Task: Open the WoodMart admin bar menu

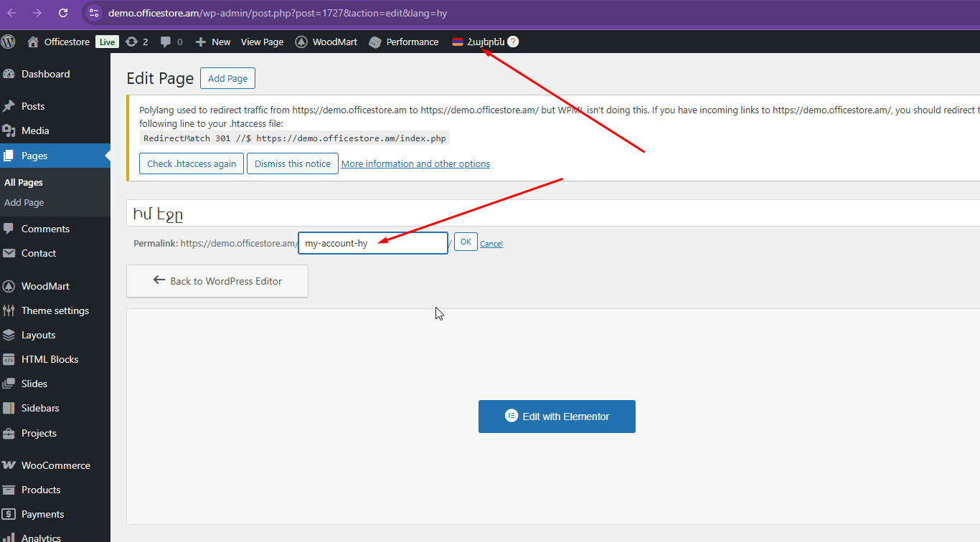Action: tap(326, 42)
